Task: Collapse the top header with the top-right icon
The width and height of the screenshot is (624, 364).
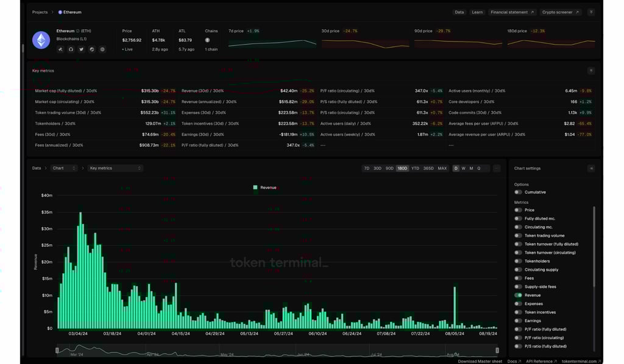Action: pyautogui.click(x=591, y=12)
